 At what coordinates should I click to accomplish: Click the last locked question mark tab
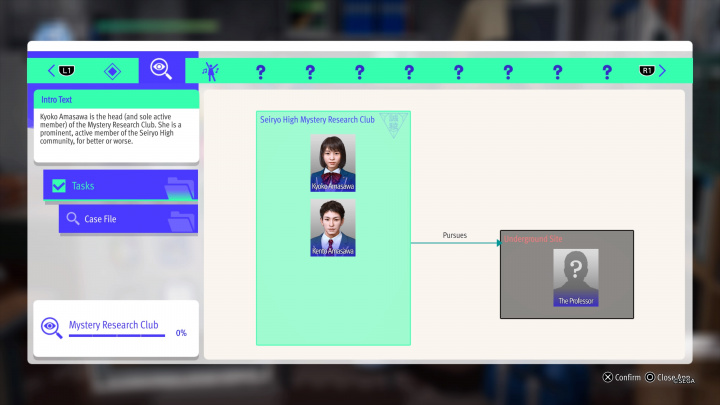[607, 71]
